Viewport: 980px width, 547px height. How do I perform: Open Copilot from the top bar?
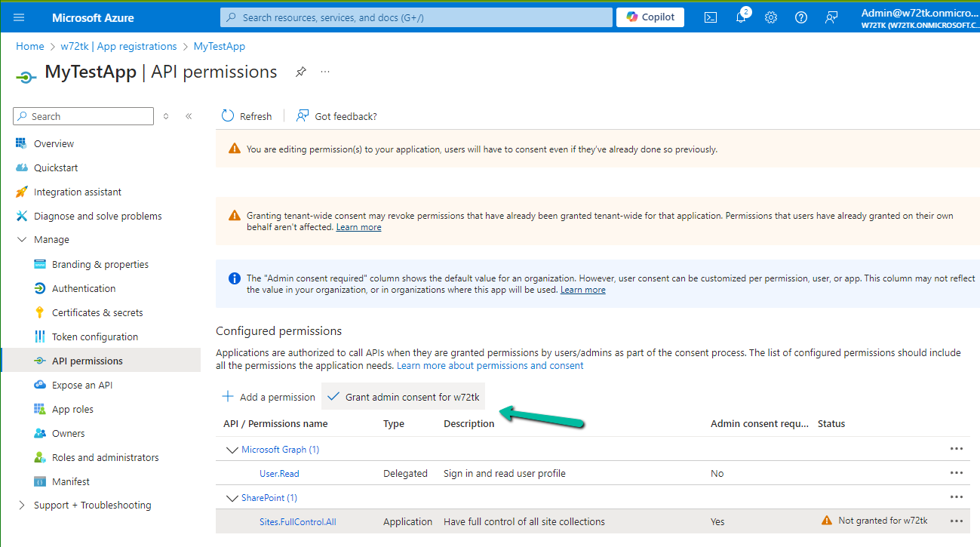point(649,17)
